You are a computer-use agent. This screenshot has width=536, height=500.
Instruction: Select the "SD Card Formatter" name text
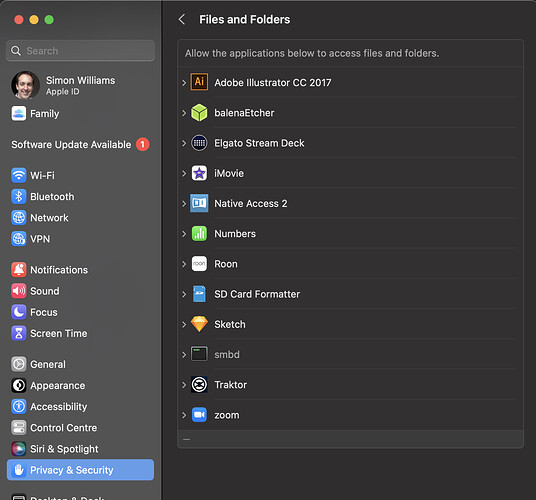click(257, 294)
